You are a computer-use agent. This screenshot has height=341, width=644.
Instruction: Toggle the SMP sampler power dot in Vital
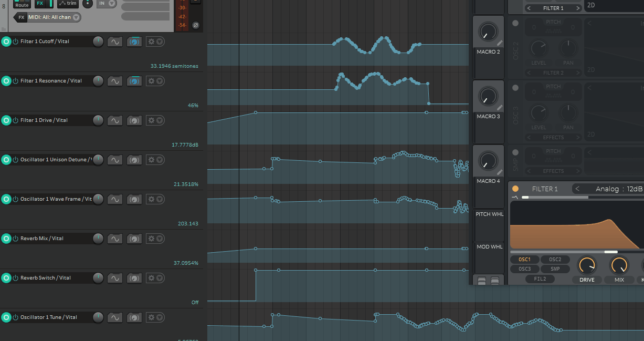515,152
